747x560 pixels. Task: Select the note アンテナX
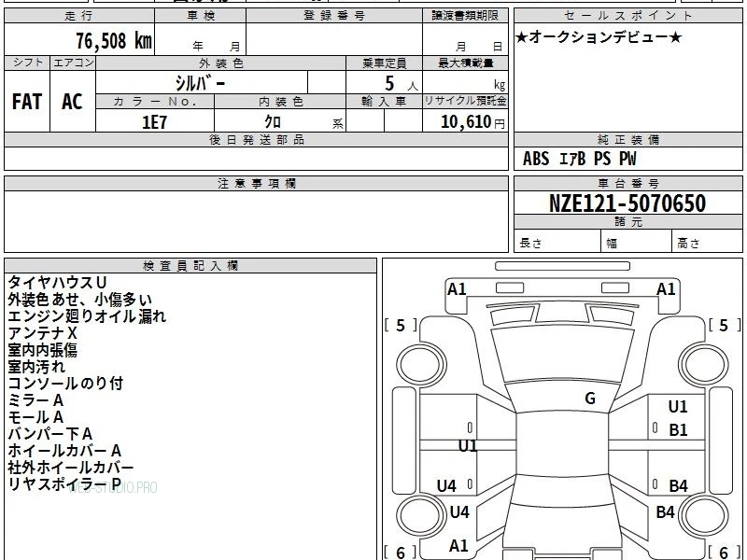tap(42, 333)
